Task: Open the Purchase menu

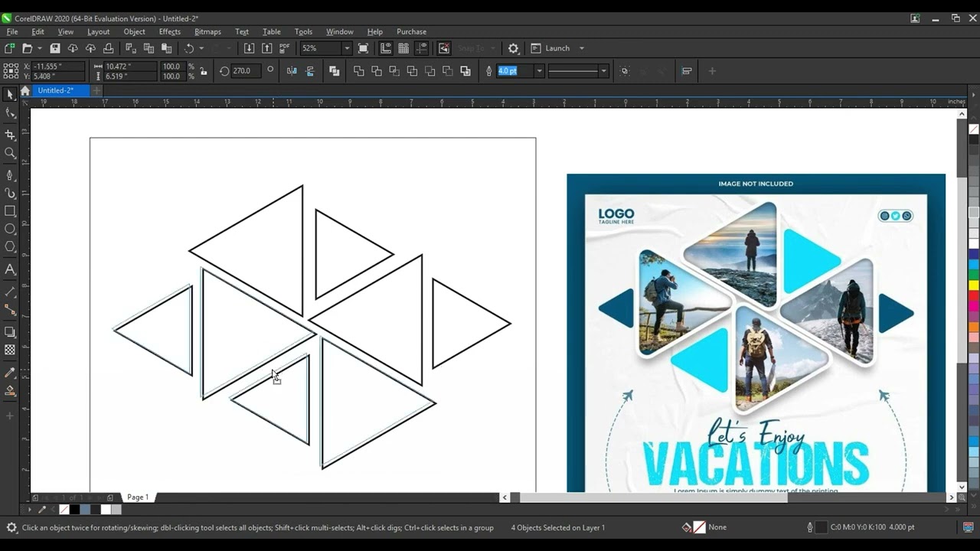Action: (x=411, y=31)
